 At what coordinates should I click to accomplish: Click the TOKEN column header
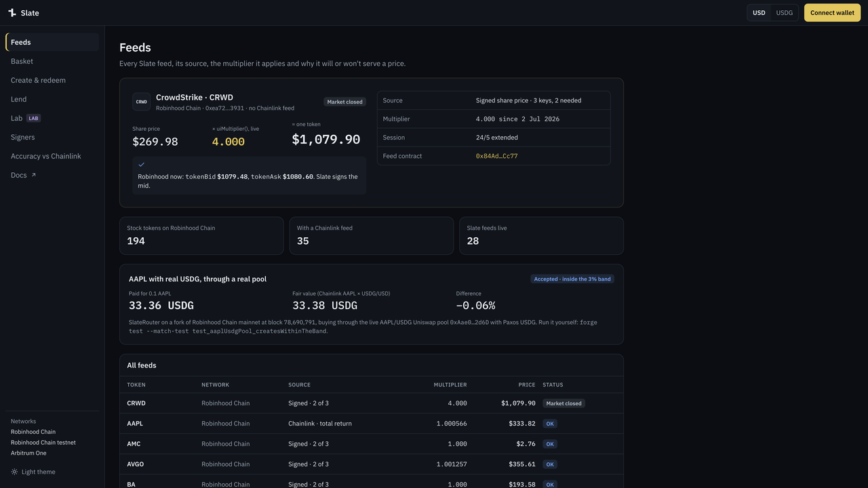click(x=136, y=385)
